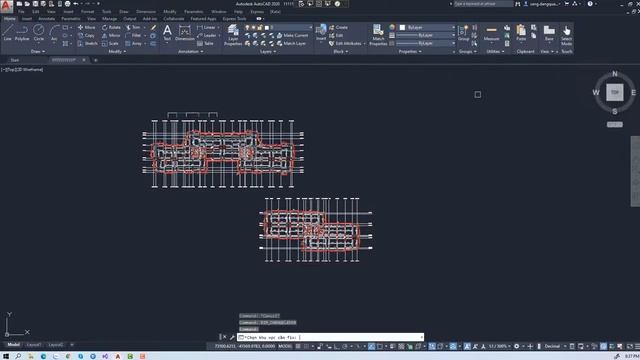Screen dimensions: 640x360
Task: Expand the Layers panel
Action: point(268,51)
